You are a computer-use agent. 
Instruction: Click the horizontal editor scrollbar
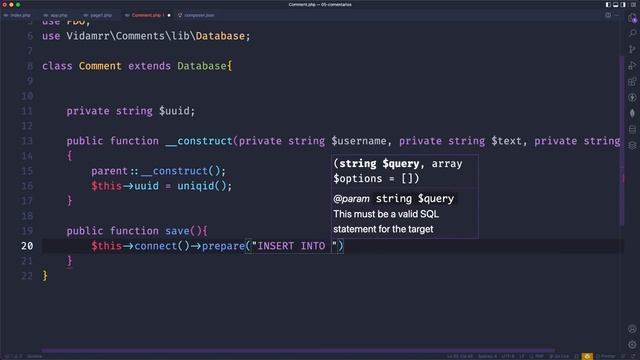(x=298, y=350)
